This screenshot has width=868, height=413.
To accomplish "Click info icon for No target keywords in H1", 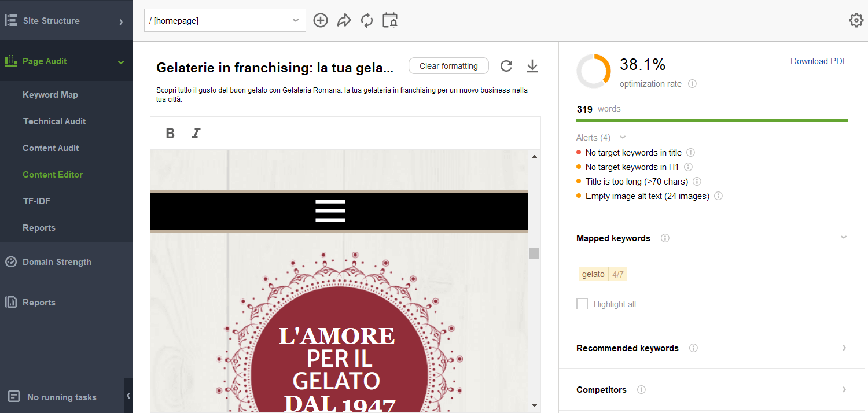I will (688, 167).
